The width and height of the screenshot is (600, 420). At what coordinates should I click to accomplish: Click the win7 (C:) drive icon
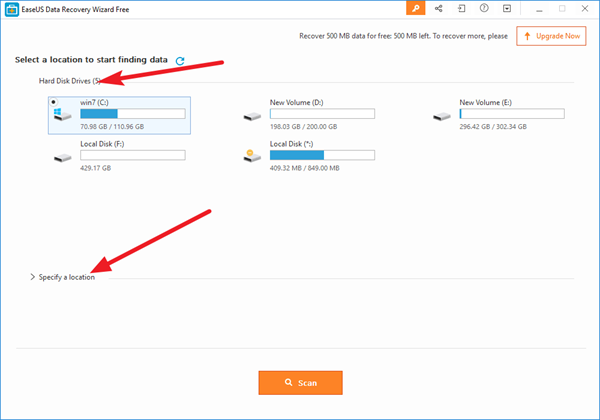pyautogui.click(x=62, y=115)
